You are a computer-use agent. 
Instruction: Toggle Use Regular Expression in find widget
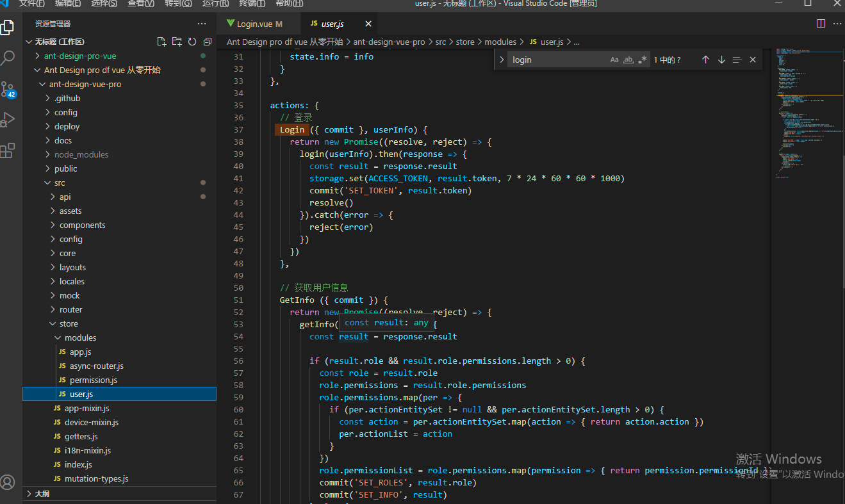pos(643,60)
